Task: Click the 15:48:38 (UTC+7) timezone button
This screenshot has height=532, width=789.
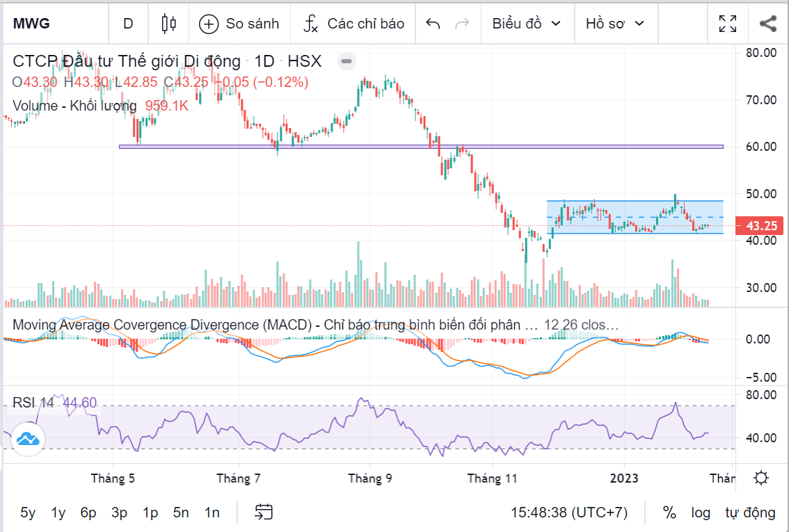Action: [x=569, y=513]
